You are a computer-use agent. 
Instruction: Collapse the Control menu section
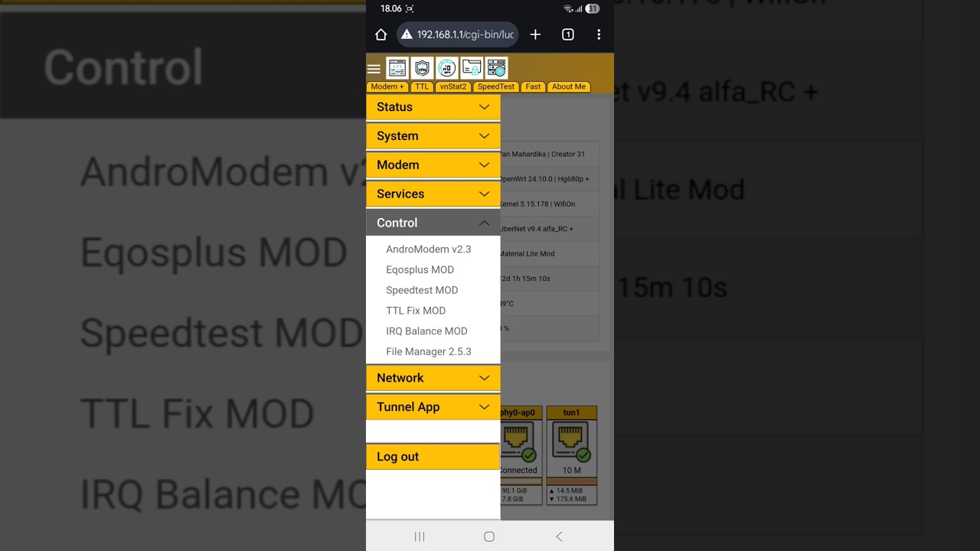pyautogui.click(x=433, y=223)
